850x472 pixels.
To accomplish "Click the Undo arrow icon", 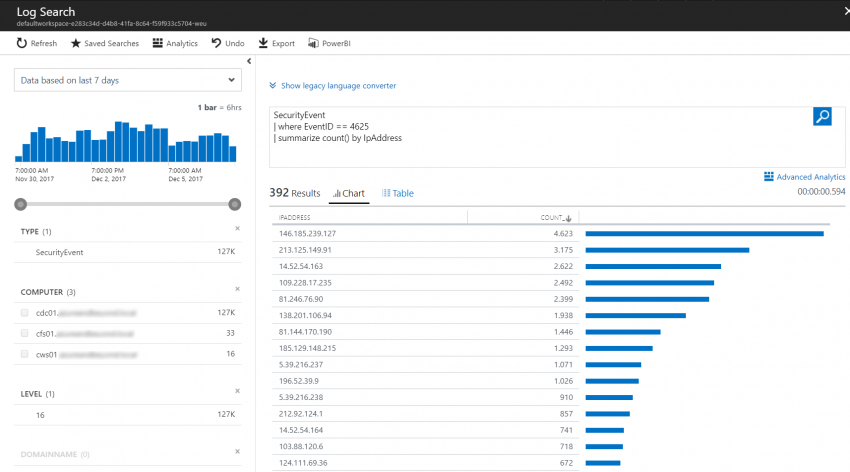I will pyautogui.click(x=216, y=43).
